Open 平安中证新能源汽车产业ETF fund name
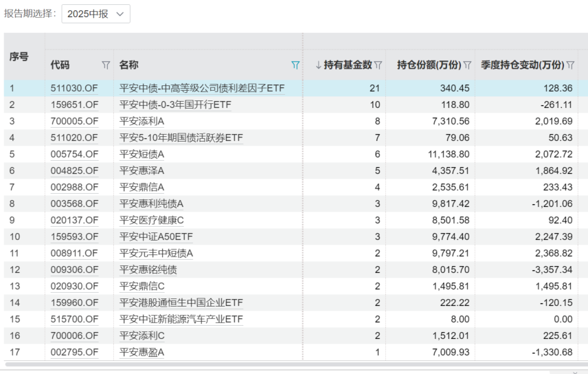 tap(181, 320)
